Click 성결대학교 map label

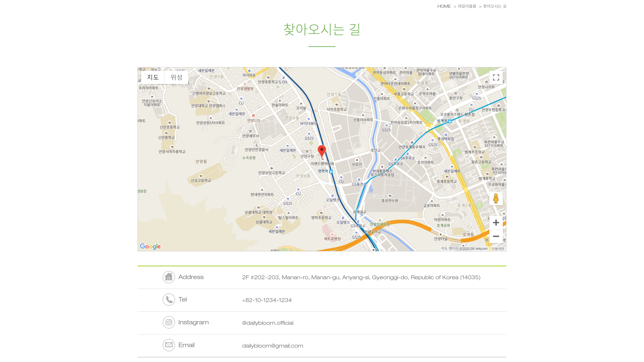coord(264,222)
